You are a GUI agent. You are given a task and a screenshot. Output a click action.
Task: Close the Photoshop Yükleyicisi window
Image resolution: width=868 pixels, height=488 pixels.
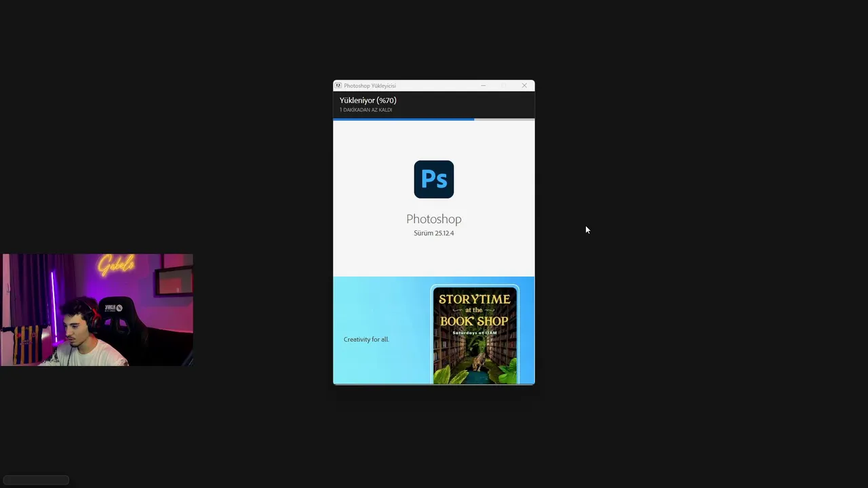(x=524, y=85)
